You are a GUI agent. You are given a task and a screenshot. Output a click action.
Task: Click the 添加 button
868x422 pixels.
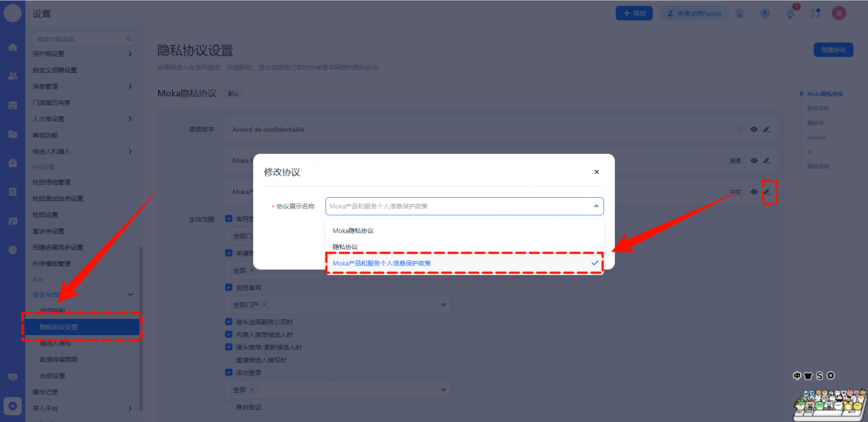(x=634, y=13)
